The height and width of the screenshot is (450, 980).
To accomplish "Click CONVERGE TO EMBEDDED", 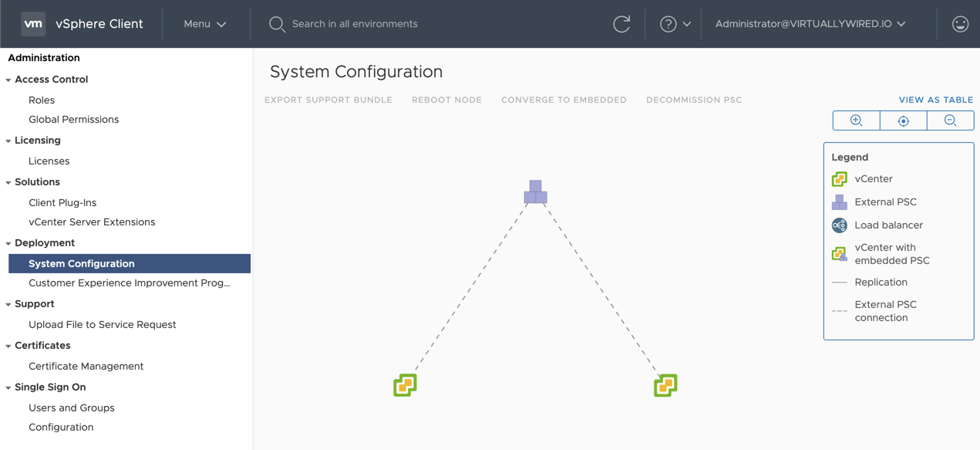I will pyautogui.click(x=564, y=100).
